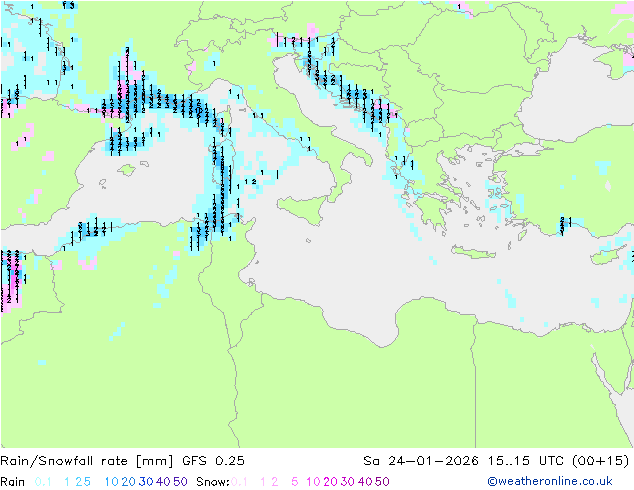
Task: Pick the Snow 0.1 legend value
Action: pyautogui.click(x=240, y=482)
